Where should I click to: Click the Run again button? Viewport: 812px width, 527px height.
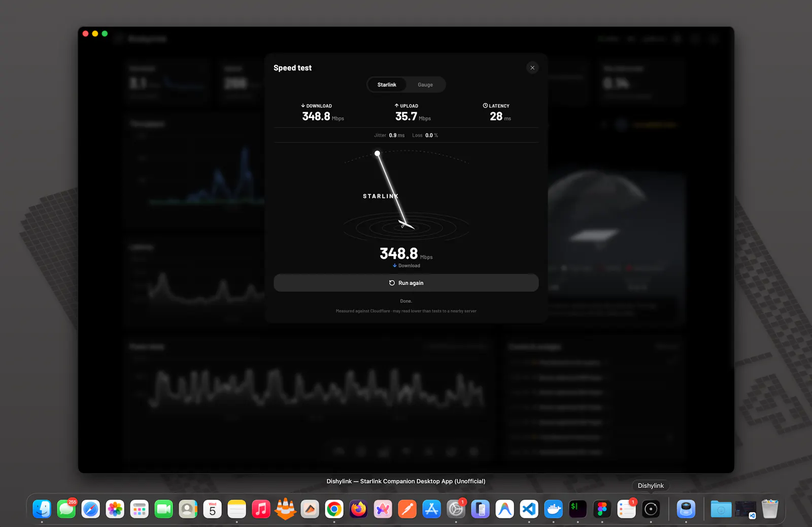click(406, 283)
